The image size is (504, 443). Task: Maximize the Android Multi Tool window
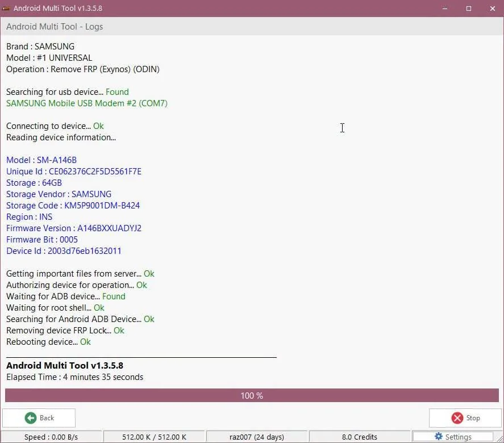pyautogui.click(x=469, y=9)
